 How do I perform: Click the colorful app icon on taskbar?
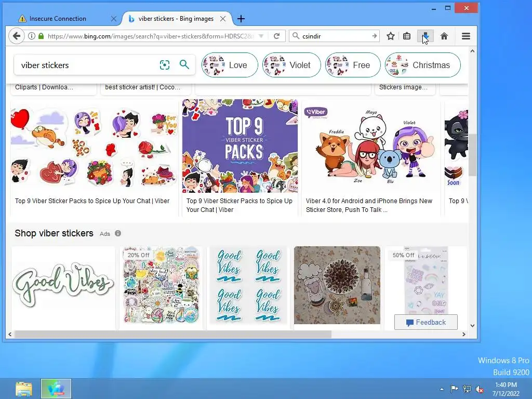pyautogui.click(x=56, y=389)
